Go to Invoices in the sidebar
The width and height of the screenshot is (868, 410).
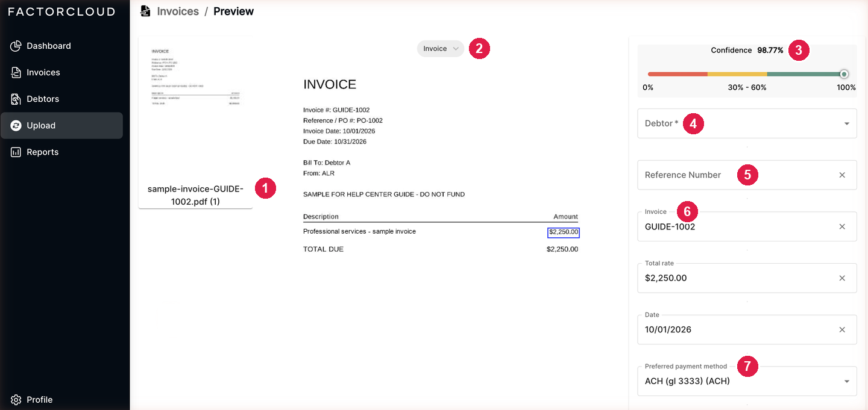click(61, 72)
